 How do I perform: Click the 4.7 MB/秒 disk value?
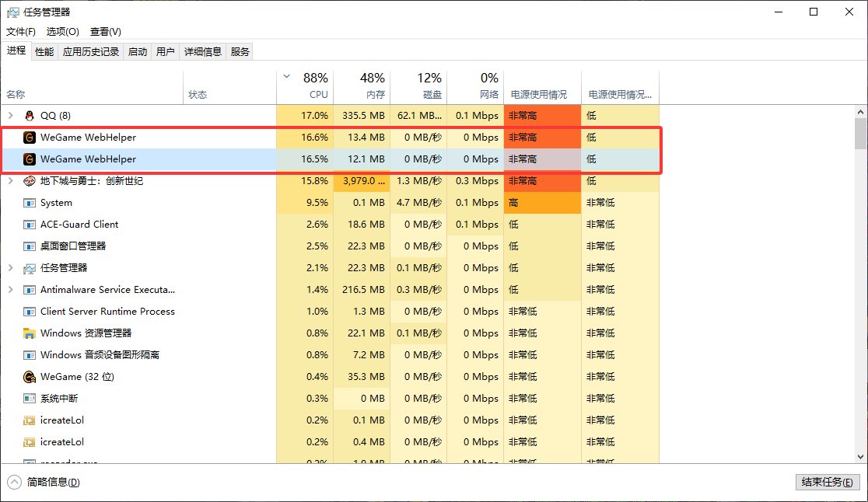click(419, 203)
